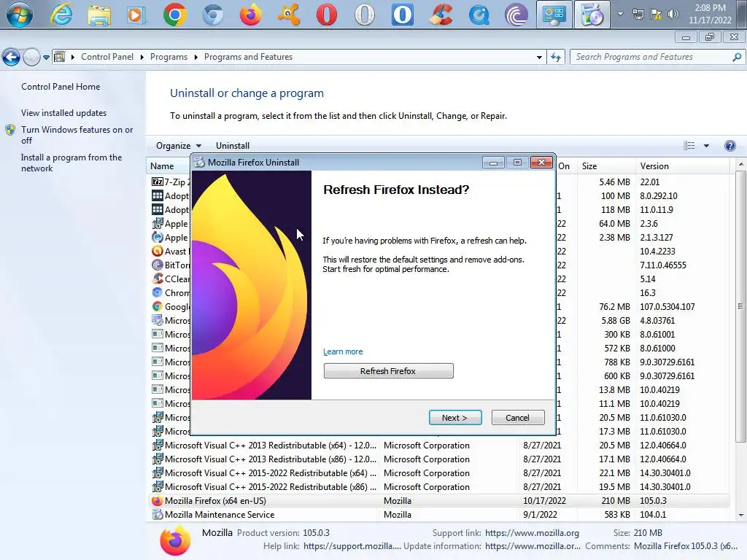Open the Organize menu
This screenshot has width=747, height=560.
click(x=179, y=146)
